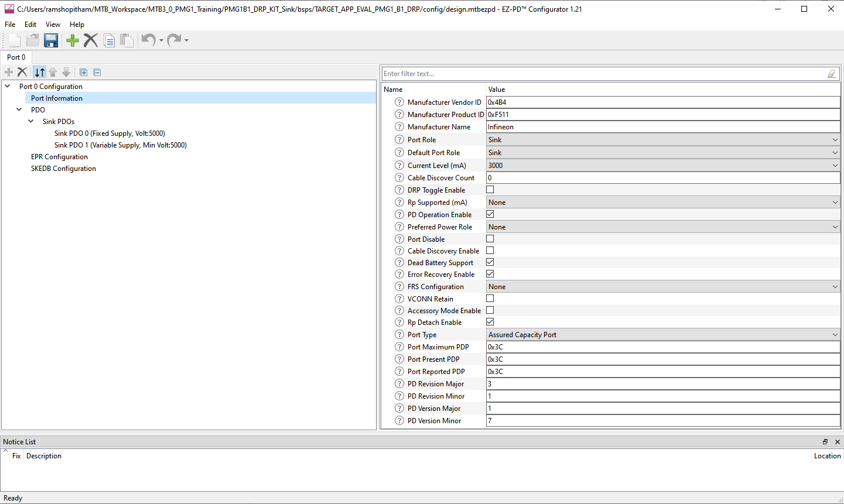
Task: Open the Redo history dropdown arrow
Action: 186,40
